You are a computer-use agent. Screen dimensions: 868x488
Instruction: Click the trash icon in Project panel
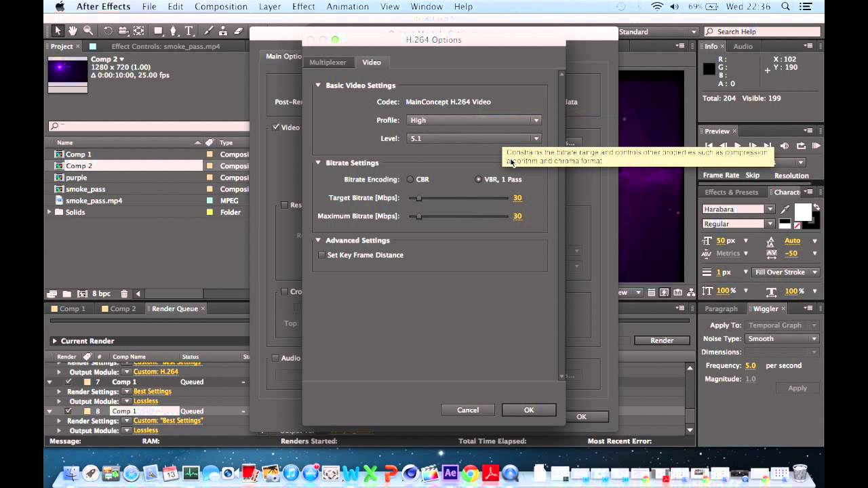click(x=124, y=293)
